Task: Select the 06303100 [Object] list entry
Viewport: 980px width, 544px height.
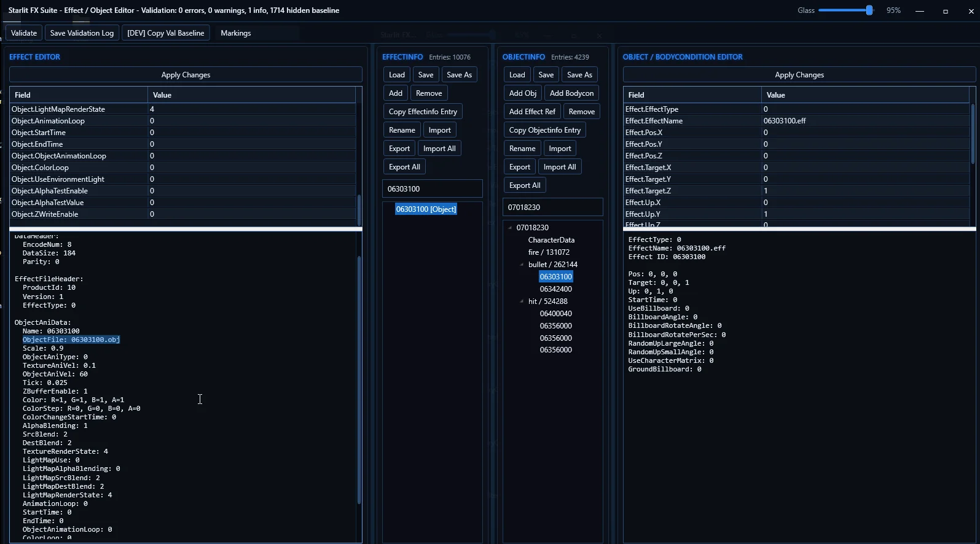Action: 426,209
